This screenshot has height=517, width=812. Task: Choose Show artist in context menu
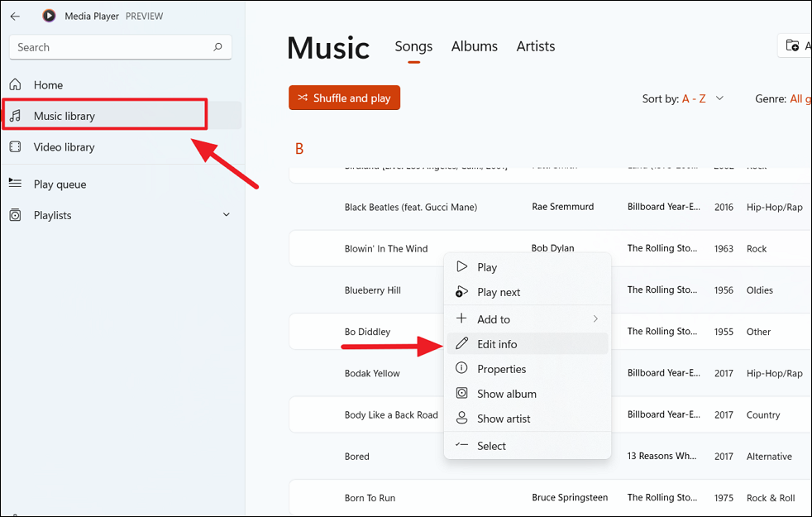click(528, 419)
